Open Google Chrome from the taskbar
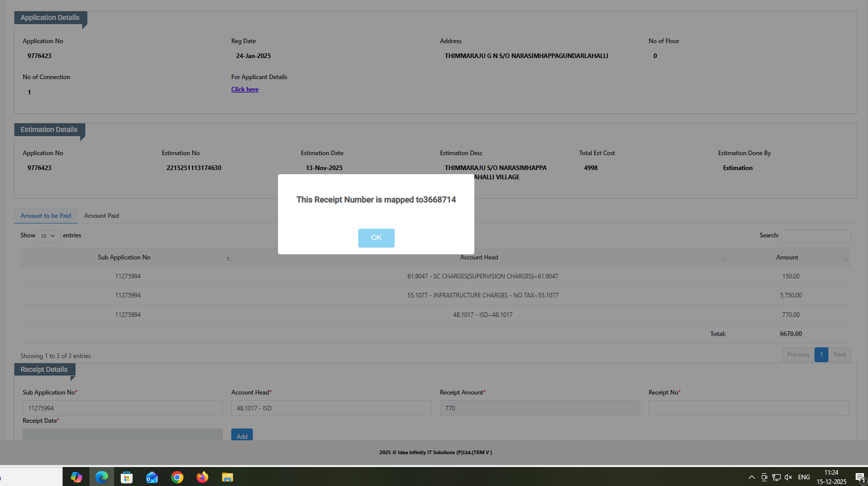This screenshot has height=486, width=868. 177,477
